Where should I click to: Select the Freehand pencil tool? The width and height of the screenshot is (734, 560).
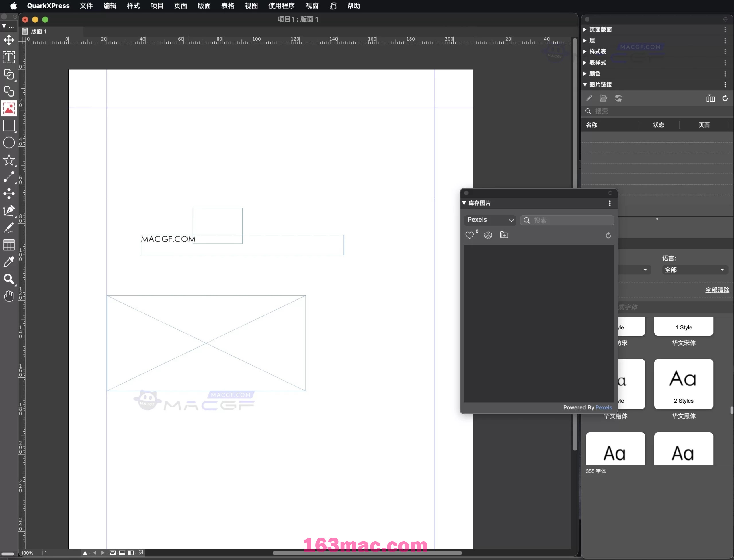pos(9,228)
